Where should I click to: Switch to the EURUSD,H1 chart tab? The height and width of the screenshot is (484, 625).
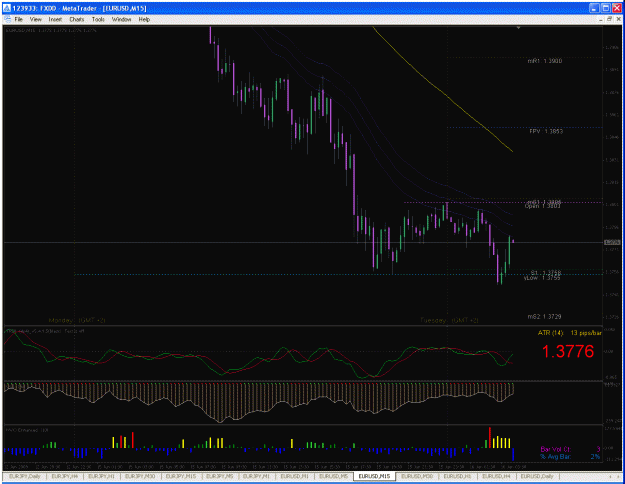point(457,476)
